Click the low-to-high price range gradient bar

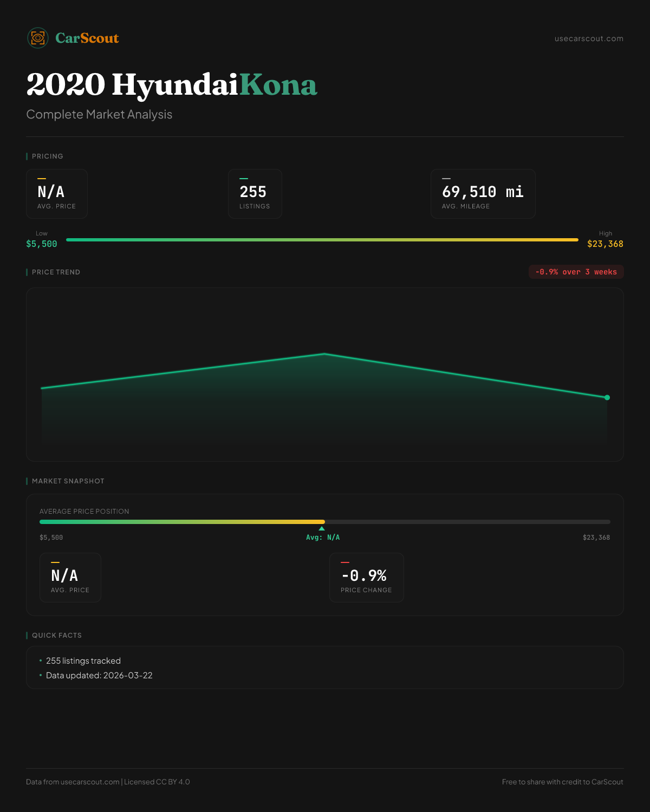click(322, 240)
